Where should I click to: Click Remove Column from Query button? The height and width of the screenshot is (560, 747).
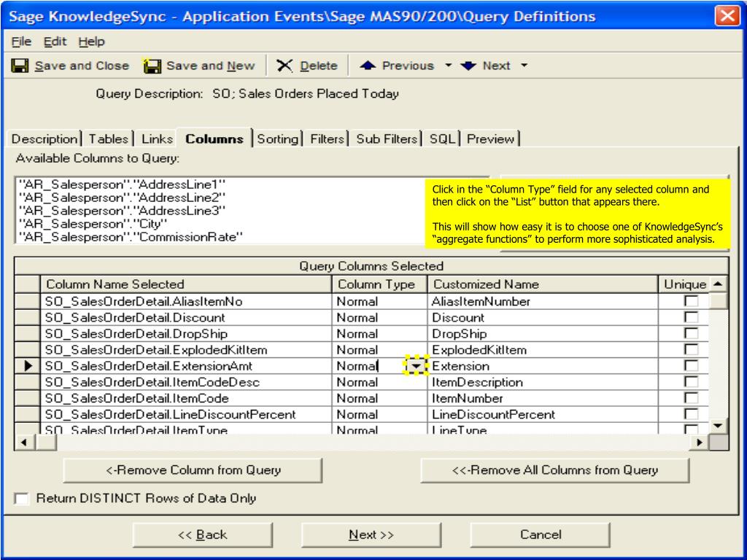(193, 470)
